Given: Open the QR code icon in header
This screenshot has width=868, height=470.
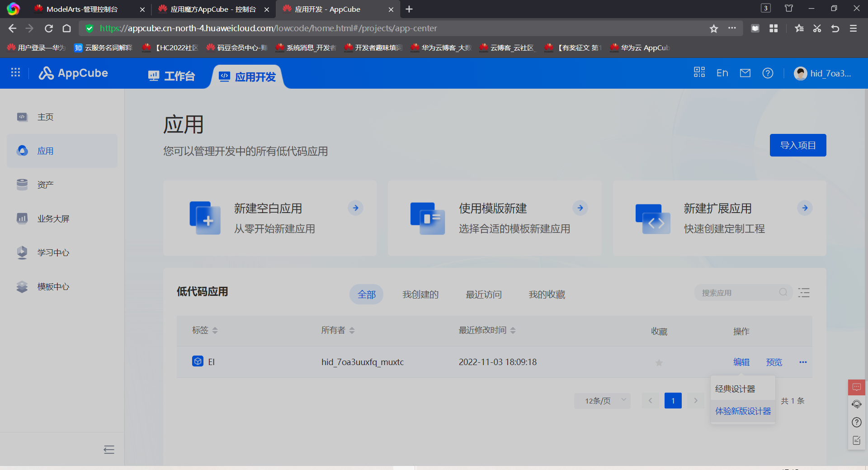Looking at the screenshot, I should coord(699,72).
